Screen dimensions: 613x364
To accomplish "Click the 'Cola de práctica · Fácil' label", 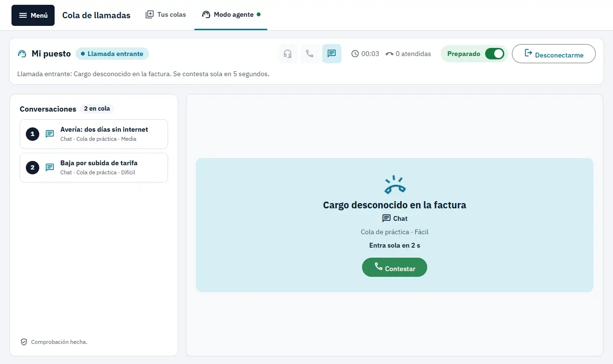I will coord(395,232).
